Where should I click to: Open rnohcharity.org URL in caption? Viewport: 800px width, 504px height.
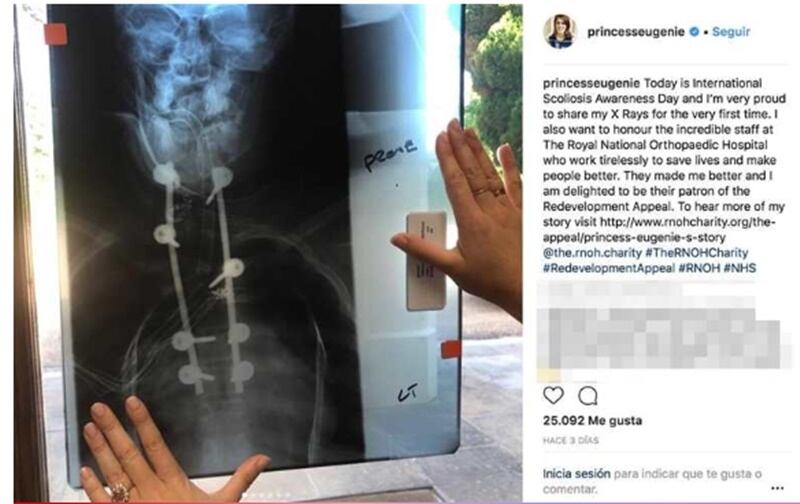pos(660,230)
